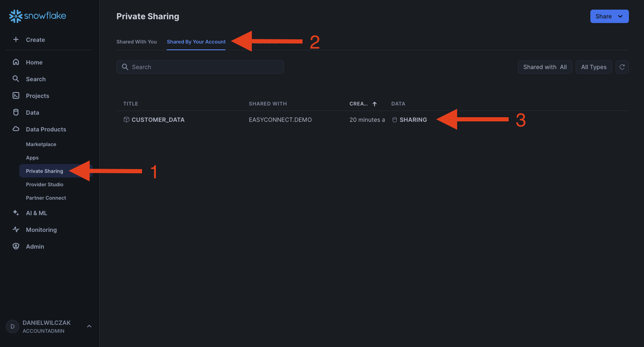Click the Snowflake logo in sidebar

point(37,16)
